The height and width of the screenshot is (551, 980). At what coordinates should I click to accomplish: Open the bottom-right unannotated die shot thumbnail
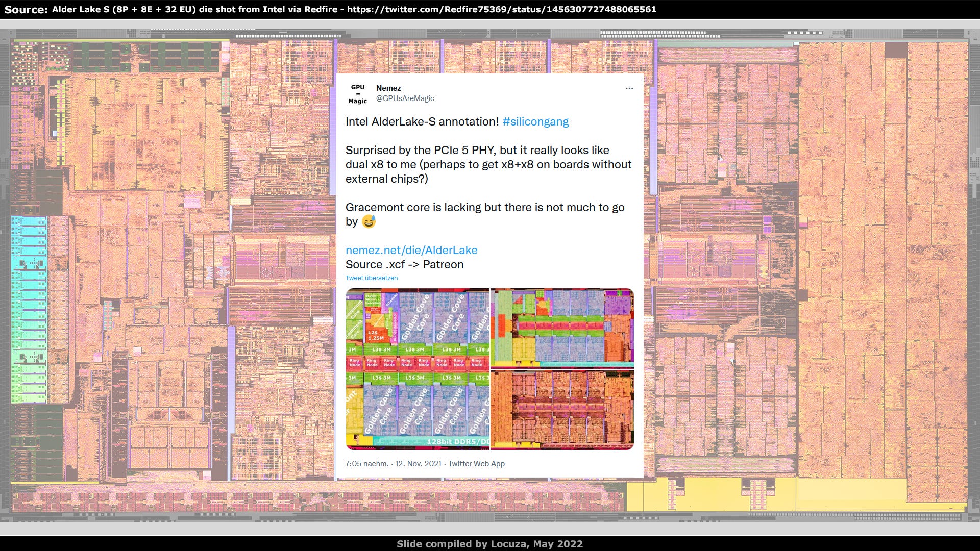(x=562, y=410)
